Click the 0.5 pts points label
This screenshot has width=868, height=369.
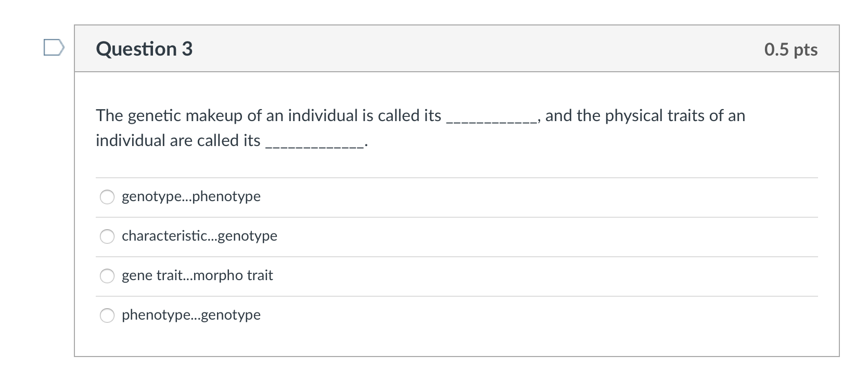click(790, 49)
